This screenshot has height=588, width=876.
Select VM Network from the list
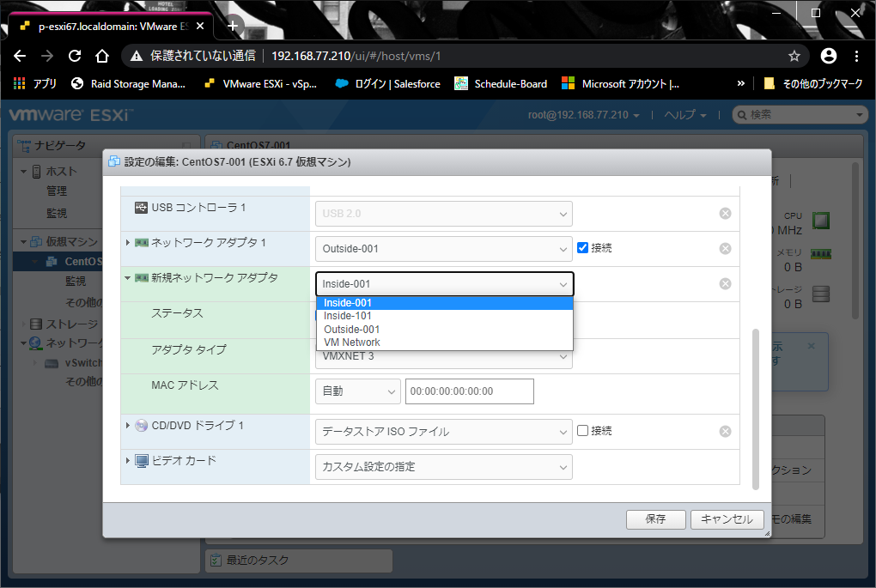[445, 342]
